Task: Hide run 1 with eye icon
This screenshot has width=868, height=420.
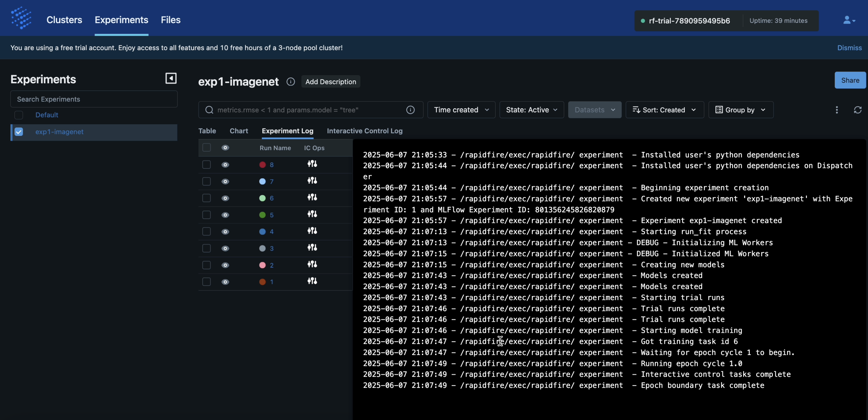Action: [225, 282]
